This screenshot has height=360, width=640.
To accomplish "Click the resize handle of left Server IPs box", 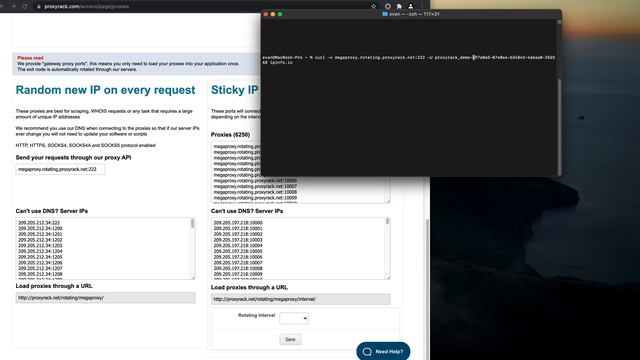I will coord(193,277).
